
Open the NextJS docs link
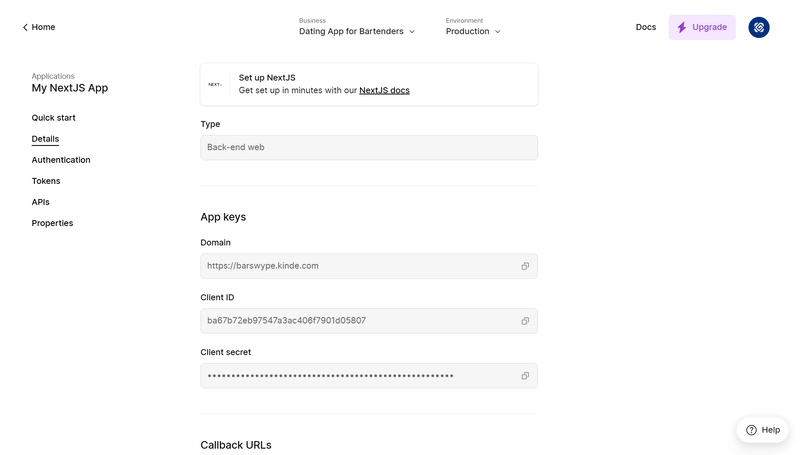pyautogui.click(x=384, y=90)
